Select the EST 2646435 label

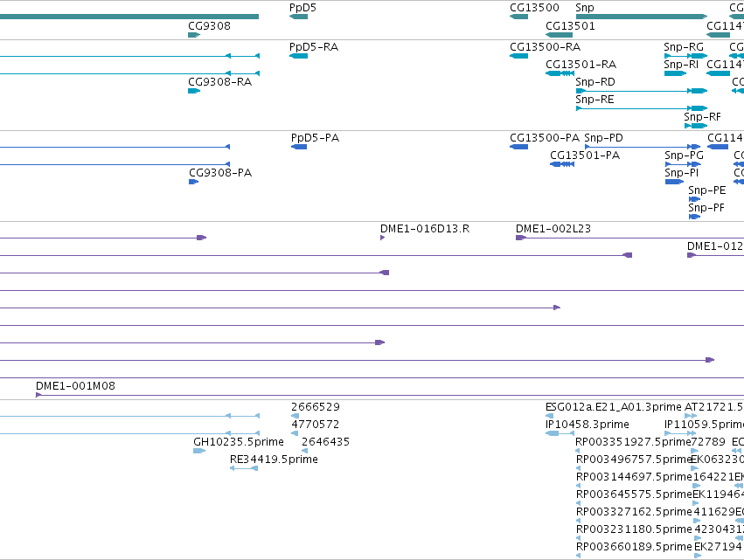coord(325,442)
